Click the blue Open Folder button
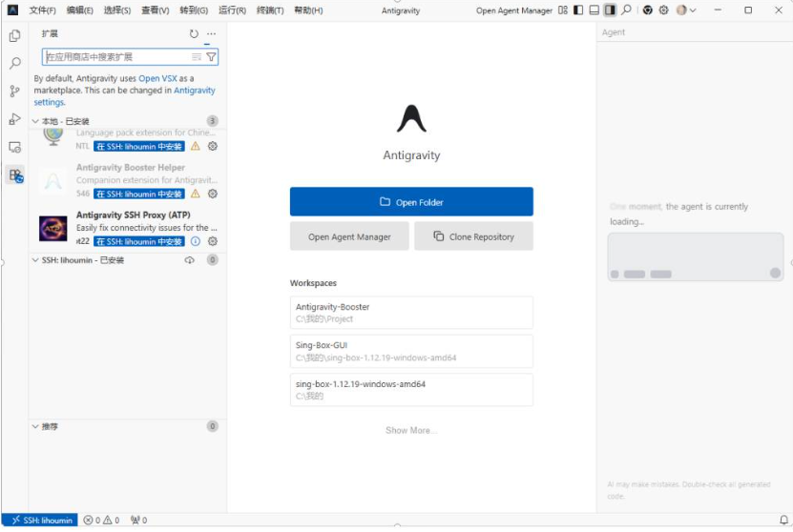Viewport: 793px width, 532px height. 411,202
